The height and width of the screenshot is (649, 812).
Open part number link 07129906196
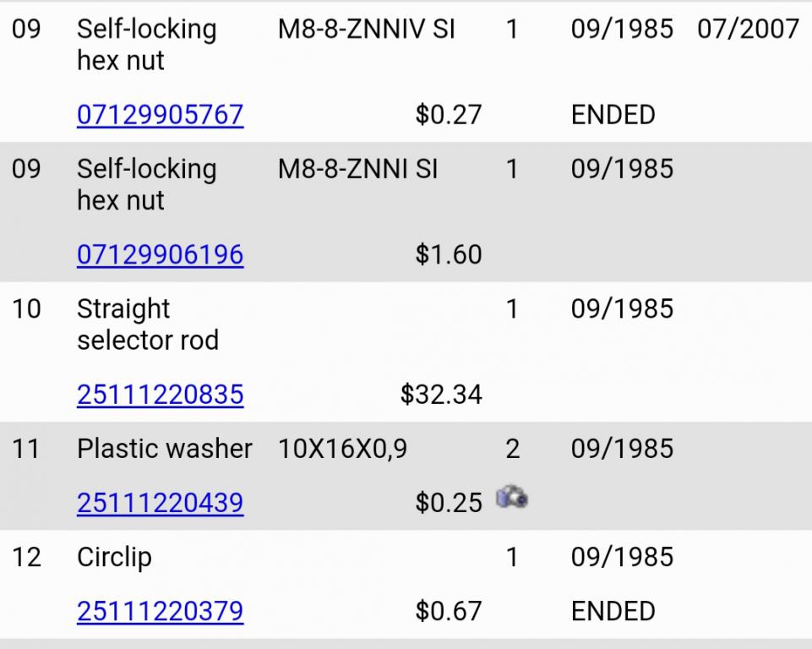(160, 254)
